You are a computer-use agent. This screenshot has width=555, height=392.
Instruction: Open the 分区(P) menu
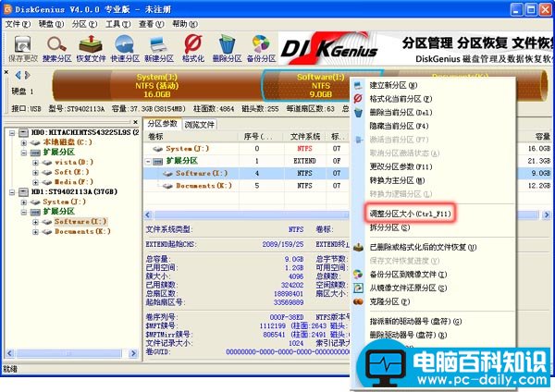click(x=84, y=24)
